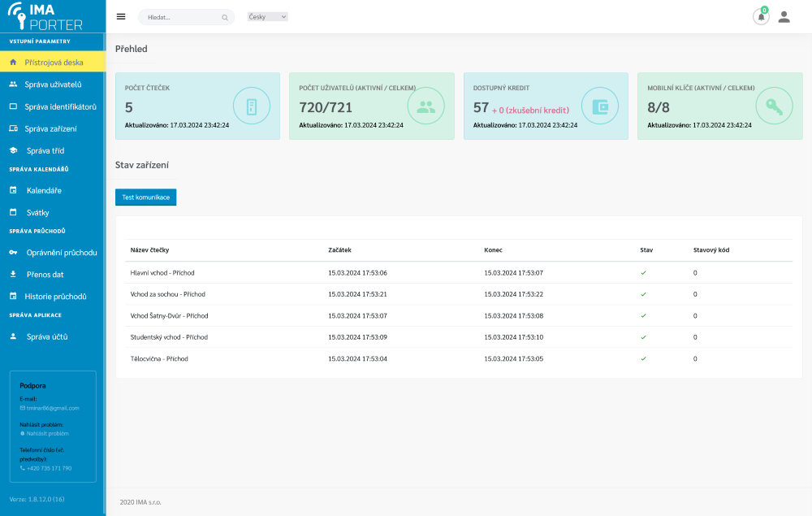Click the IMA Porter logo
This screenshot has width=812, height=516.
pos(45,16)
